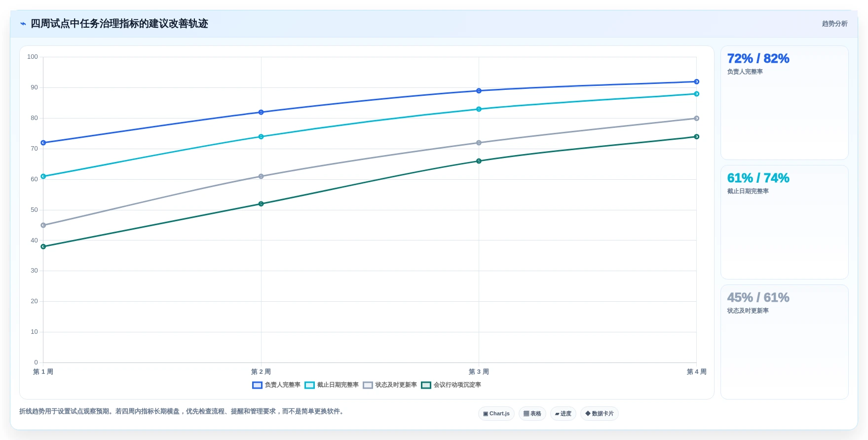Select the 数据卡片 chip in the footer
The width and height of the screenshot is (868, 440).
[600, 414]
